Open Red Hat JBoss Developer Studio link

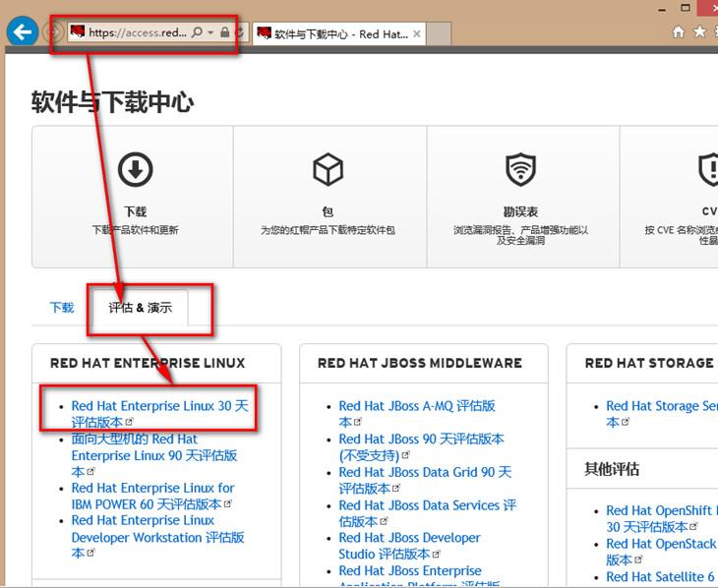tap(409, 546)
